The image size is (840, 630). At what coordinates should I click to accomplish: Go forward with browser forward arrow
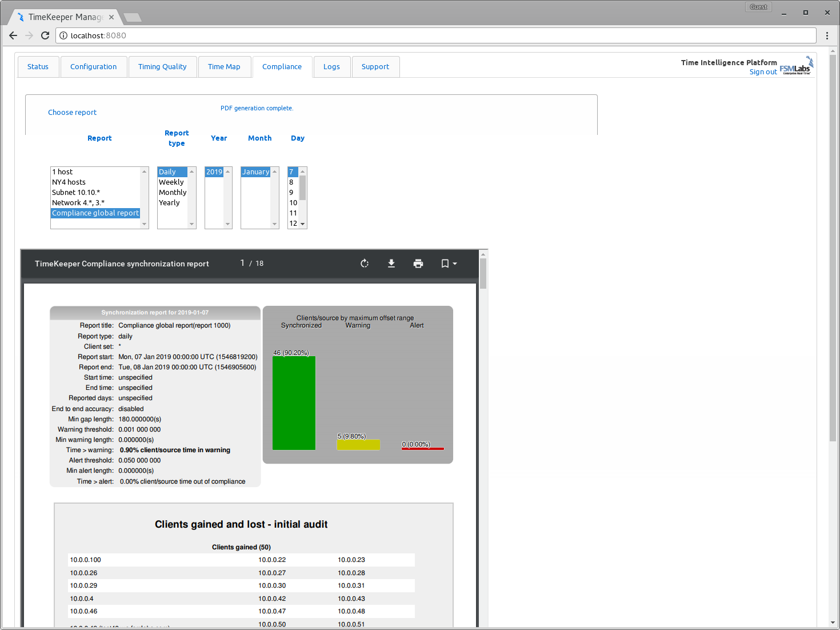[x=29, y=35]
